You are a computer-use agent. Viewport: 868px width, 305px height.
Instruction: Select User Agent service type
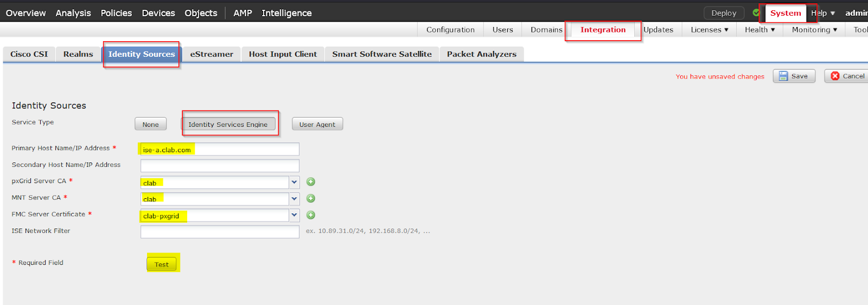pos(317,124)
